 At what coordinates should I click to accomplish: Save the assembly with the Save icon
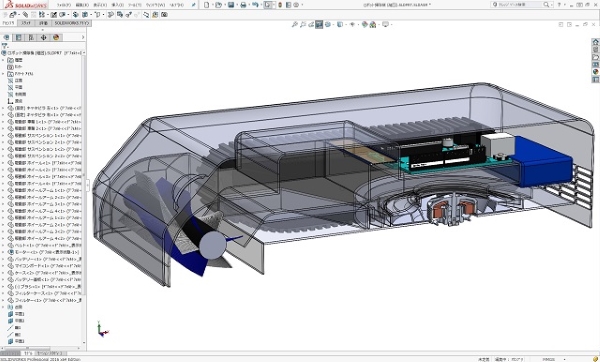click(x=231, y=5)
